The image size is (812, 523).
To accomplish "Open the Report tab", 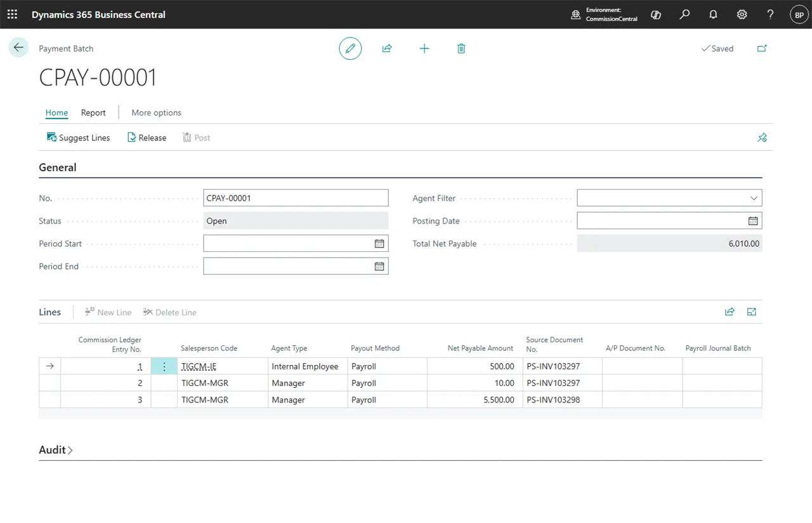I will tap(93, 112).
